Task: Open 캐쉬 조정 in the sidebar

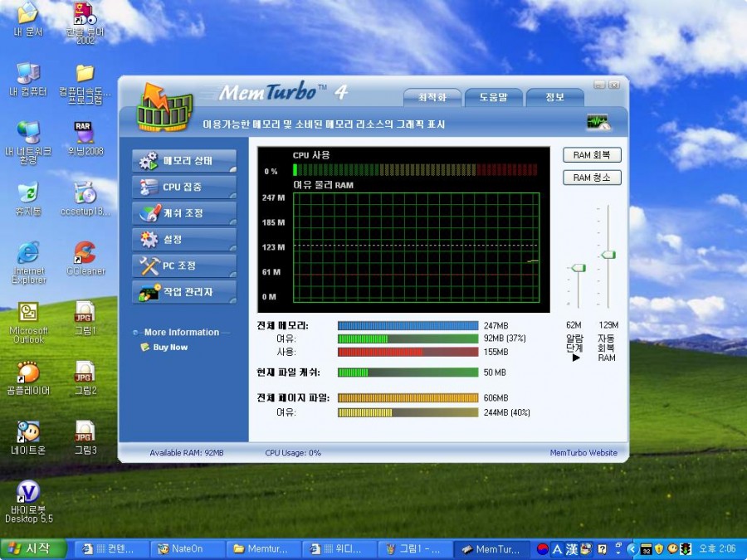Action: pos(184,213)
